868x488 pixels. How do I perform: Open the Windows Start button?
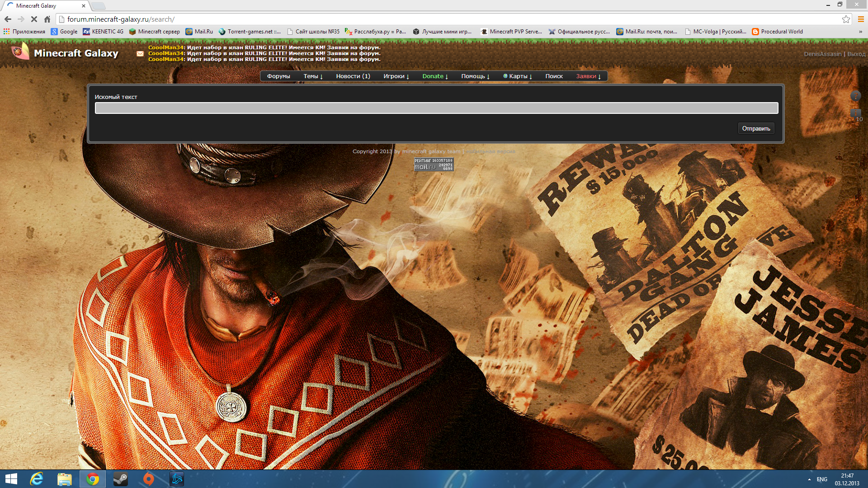11,479
